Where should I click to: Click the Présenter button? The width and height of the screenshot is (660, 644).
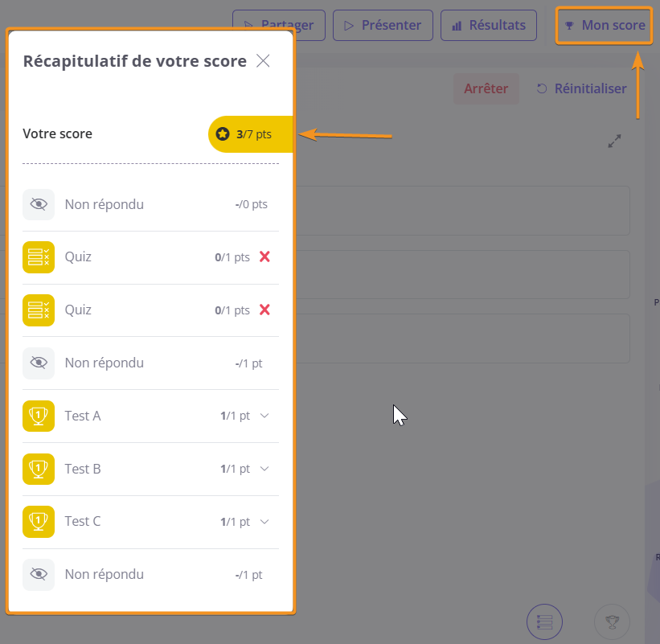[x=382, y=25]
